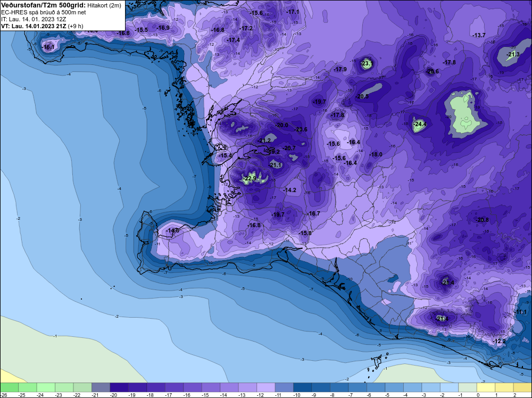Click the map temperature label -14.6
This screenshot has height=398, width=532.
(172, 230)
